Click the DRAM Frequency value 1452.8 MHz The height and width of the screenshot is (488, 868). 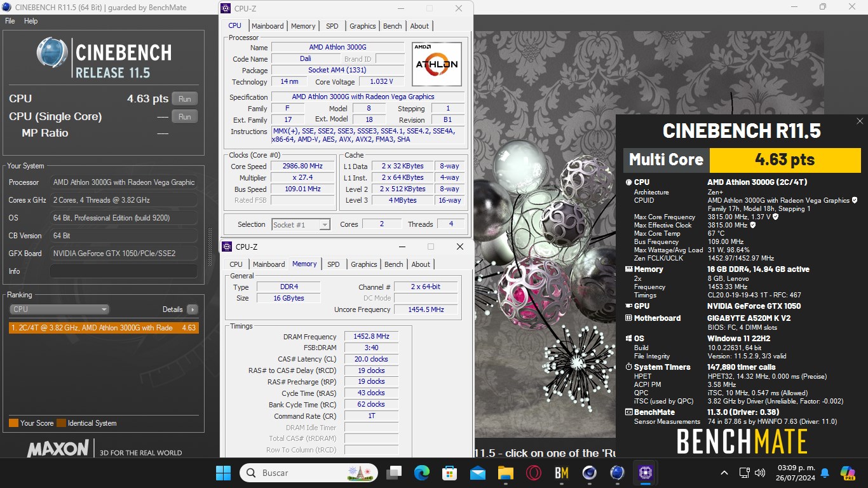[371, 337]
